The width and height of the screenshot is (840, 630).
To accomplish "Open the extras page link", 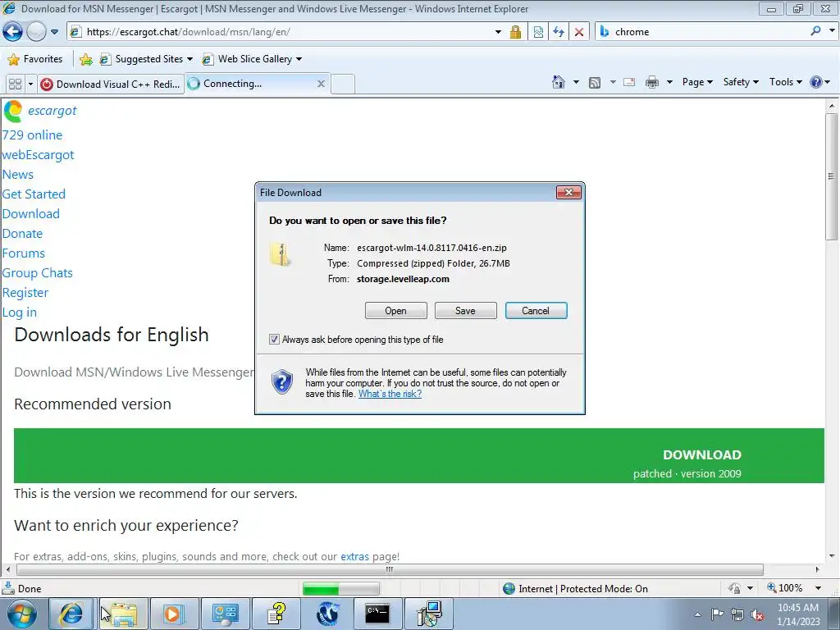I will (354, 557).
